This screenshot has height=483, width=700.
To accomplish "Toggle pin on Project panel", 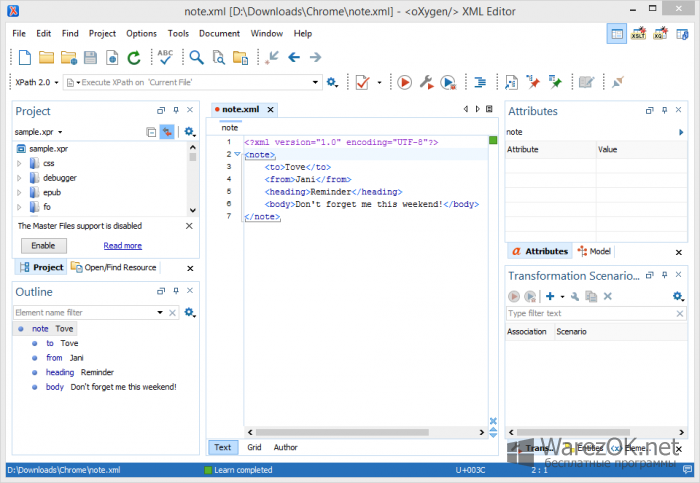I will coord(176,110).
